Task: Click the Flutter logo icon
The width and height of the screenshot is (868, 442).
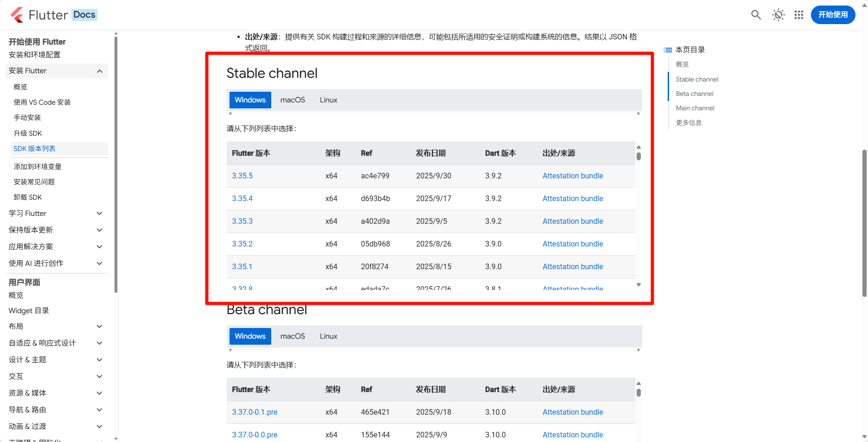Action: (x=17, y=15)
